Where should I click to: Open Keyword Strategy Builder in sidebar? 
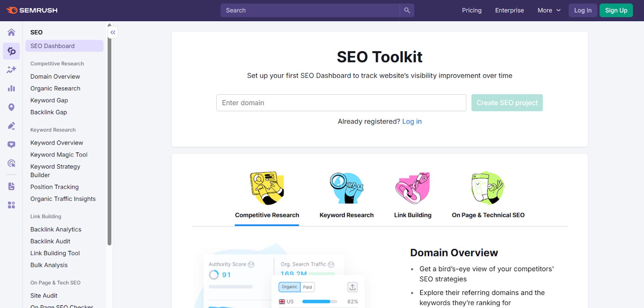(x=55, y=171)
